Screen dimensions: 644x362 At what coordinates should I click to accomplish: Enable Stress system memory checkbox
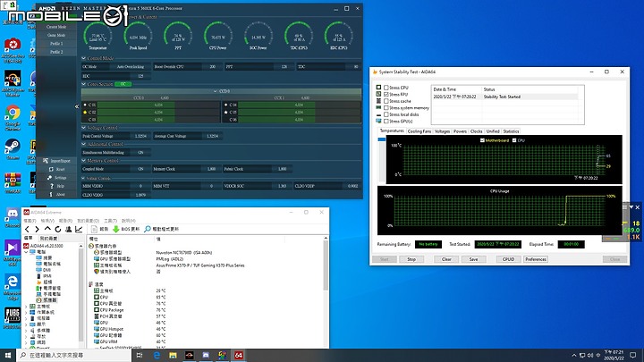pyautogui.click(x=386, y=107)
